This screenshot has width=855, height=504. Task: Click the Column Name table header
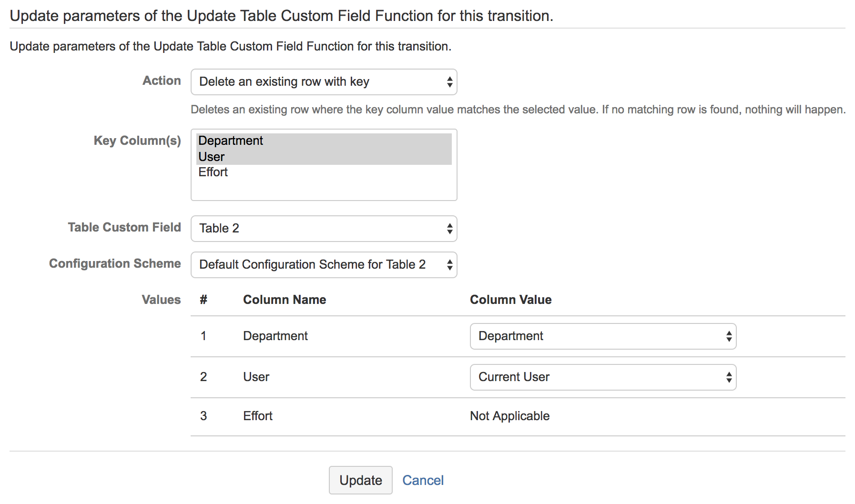(x=285, y=300)
